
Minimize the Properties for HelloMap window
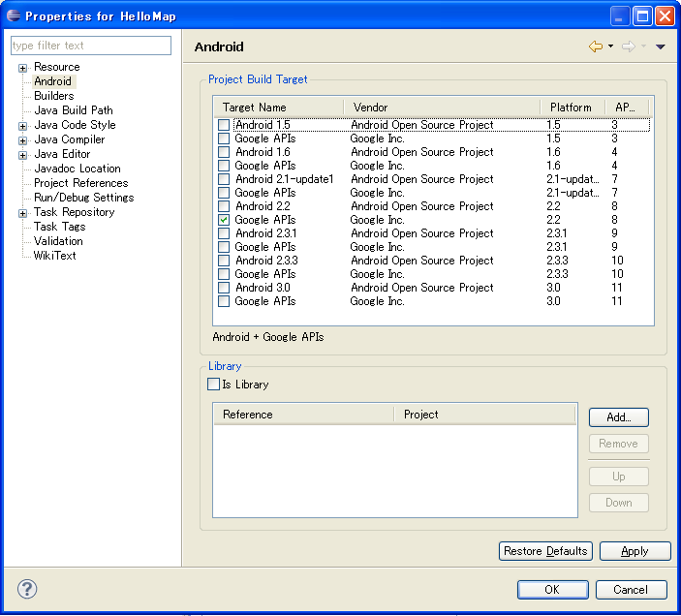(x=619, y=16)
